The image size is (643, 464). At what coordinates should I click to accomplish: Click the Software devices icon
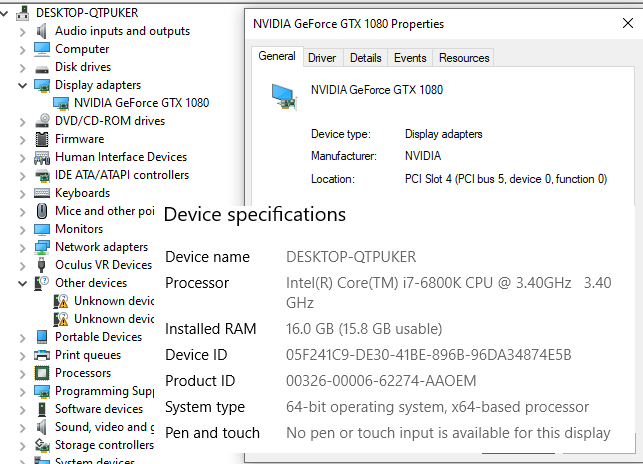(x=41, y=409)
